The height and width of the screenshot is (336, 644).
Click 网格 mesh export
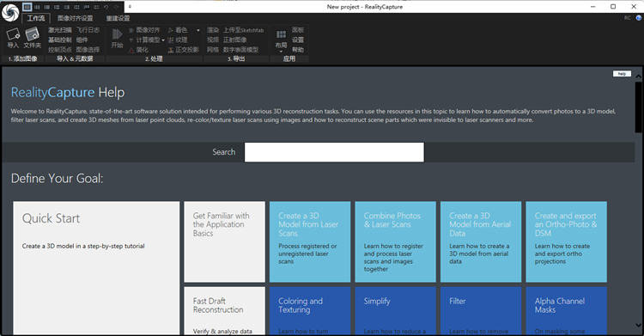pyautogui.click(x=213, y=50)
